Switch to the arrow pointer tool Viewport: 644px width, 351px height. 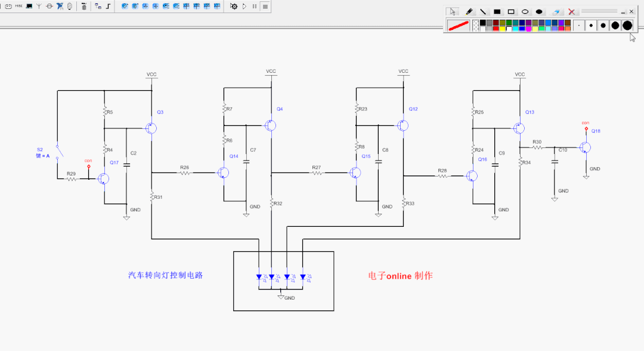pos(453,11)
